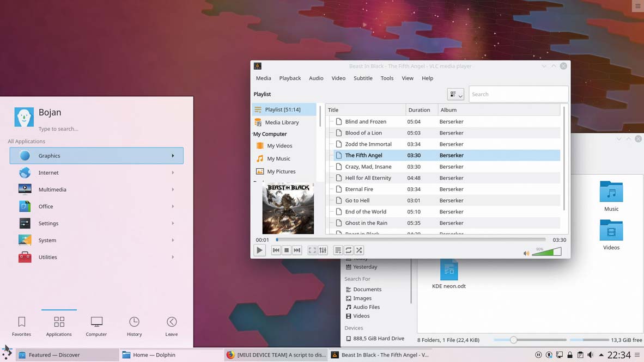This screenshot has width=644, height=362.
Task: Open VLC extended settings equalizer
Action: click(323, 250)
